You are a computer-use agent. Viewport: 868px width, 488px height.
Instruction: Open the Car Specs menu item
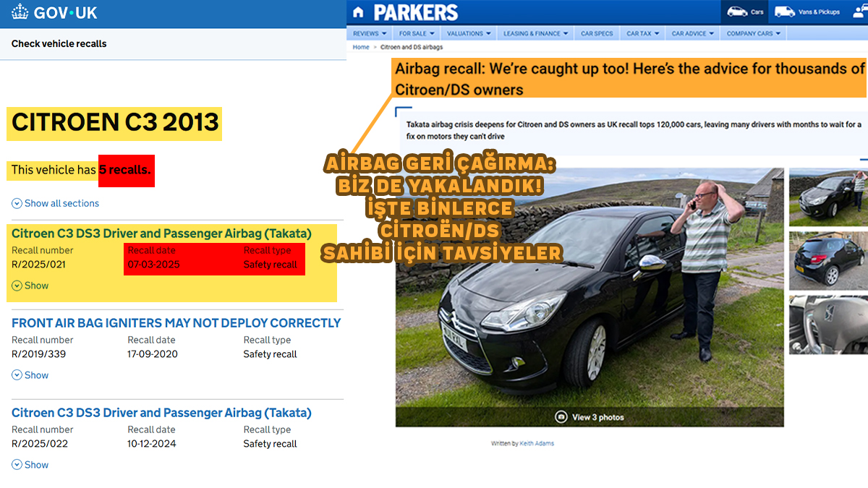click(597, 33)
